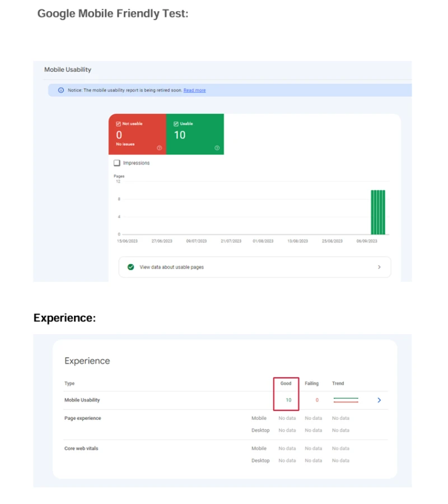Uncheck the Not usable checkbox
The image size is (448, 504).
coord(118,124)
